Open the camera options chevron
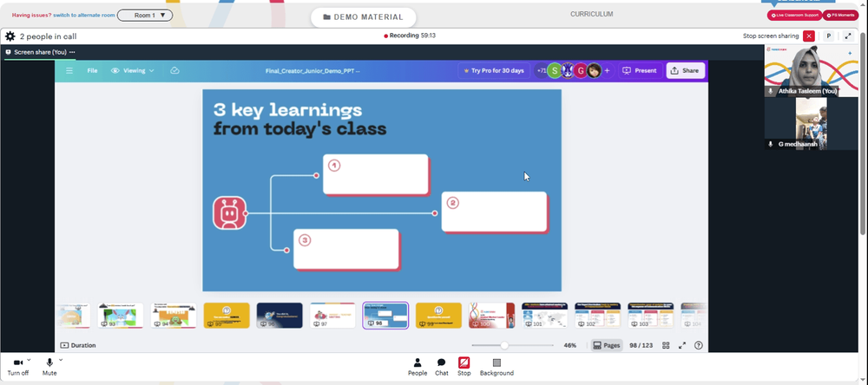 click(x=29, y=360)
